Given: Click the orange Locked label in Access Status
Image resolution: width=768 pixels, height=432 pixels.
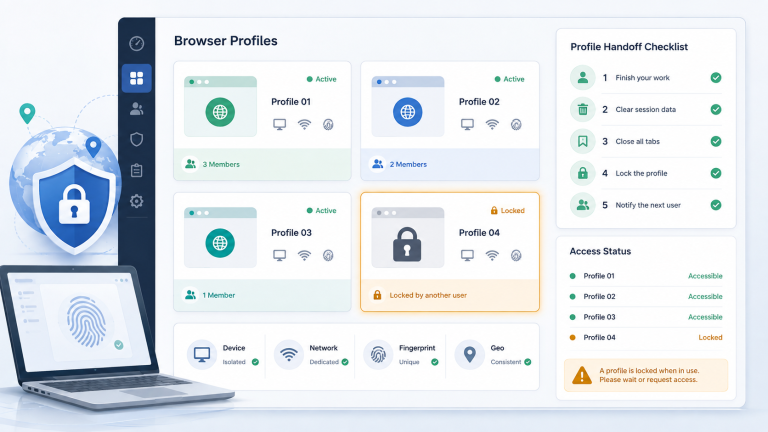Looking at the screenshot, I should pyautogui.click(x=710, y=337).
